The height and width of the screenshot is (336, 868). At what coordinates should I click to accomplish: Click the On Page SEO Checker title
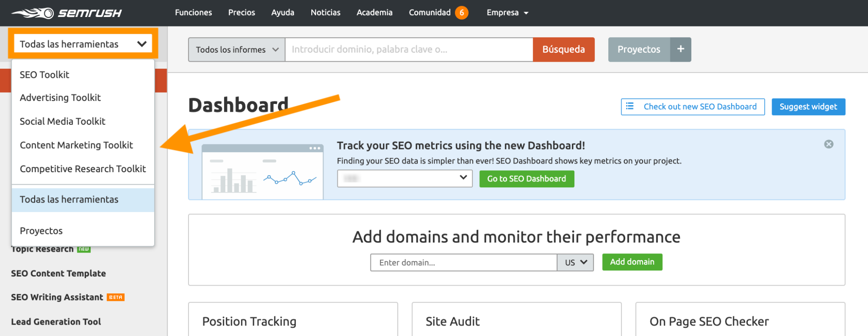709,322
